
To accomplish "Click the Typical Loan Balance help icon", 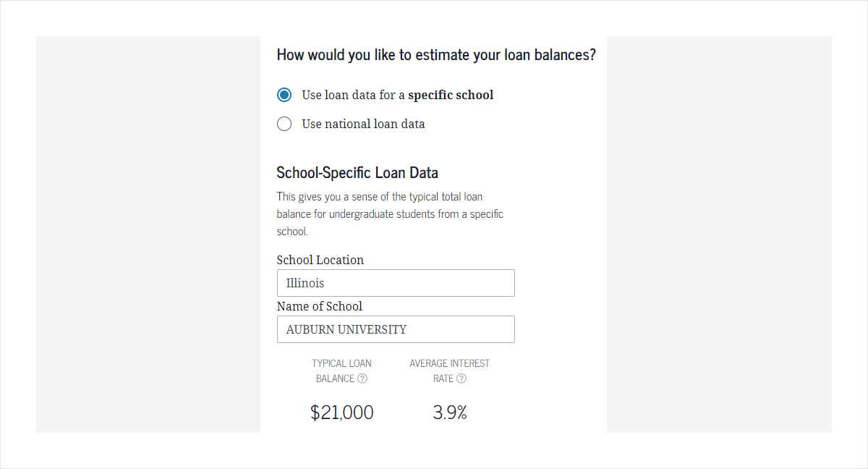I will coord(362,379).
